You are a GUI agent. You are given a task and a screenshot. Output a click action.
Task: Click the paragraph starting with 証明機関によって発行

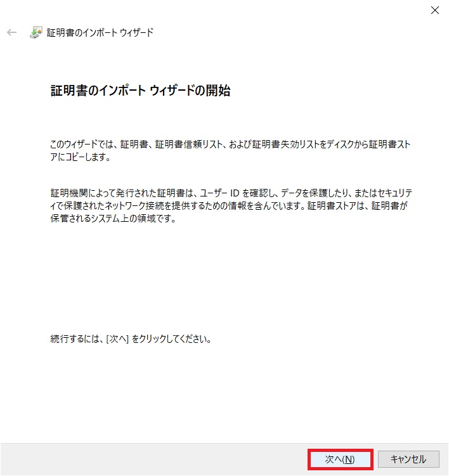point(231,205)
